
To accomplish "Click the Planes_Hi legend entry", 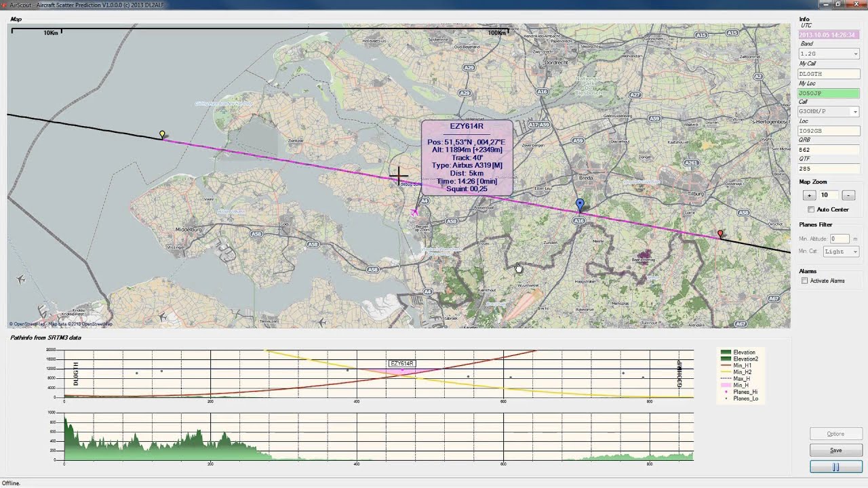I will [x=739, y=392].
